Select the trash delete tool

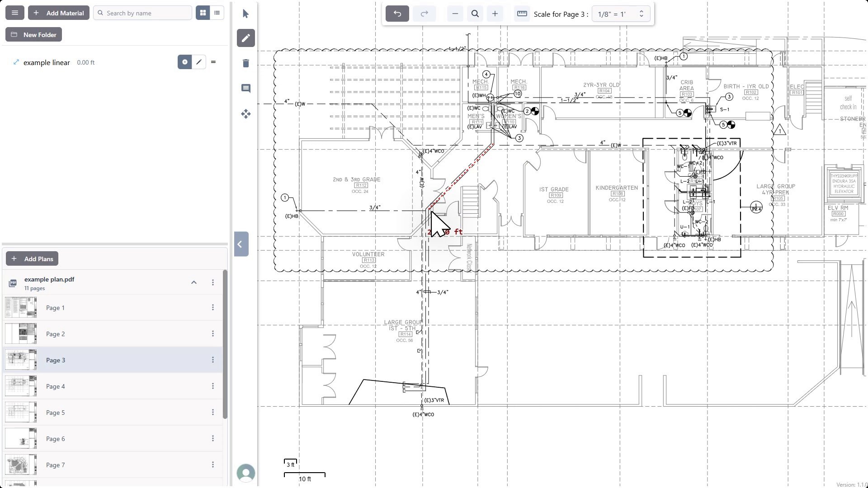pos(245,63)
